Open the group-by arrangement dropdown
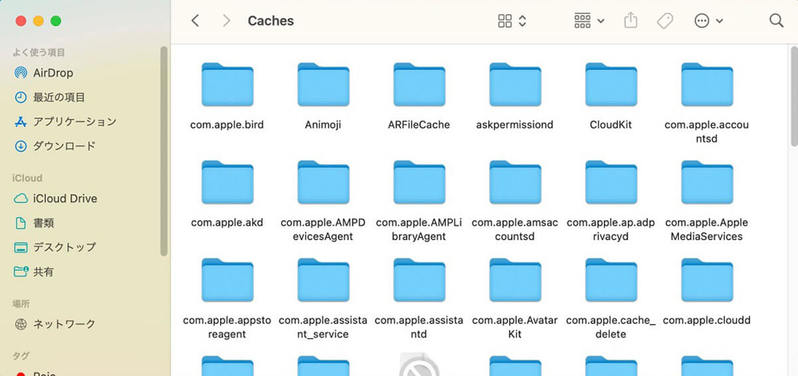Screen dimensions: 798x376 [589, 21]
